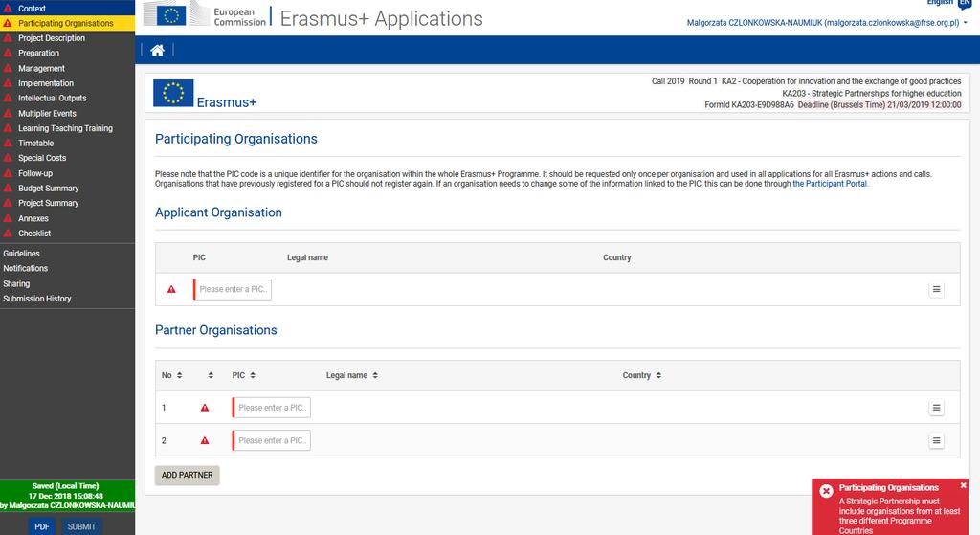Image resolution: width=980 pixels, height=535 pixels.
Task: Open Notifications in sidebar
Action: [25, 268]
